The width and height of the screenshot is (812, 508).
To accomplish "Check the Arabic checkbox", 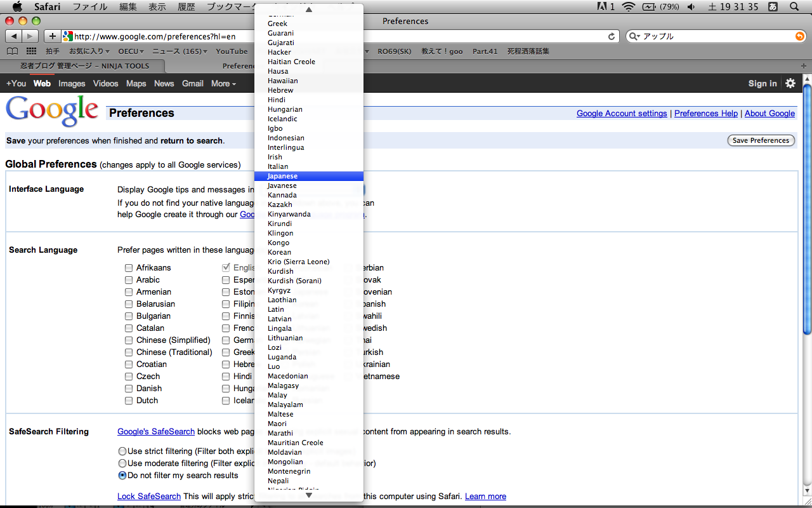I will pyautogui.click(x=129, y=280).
